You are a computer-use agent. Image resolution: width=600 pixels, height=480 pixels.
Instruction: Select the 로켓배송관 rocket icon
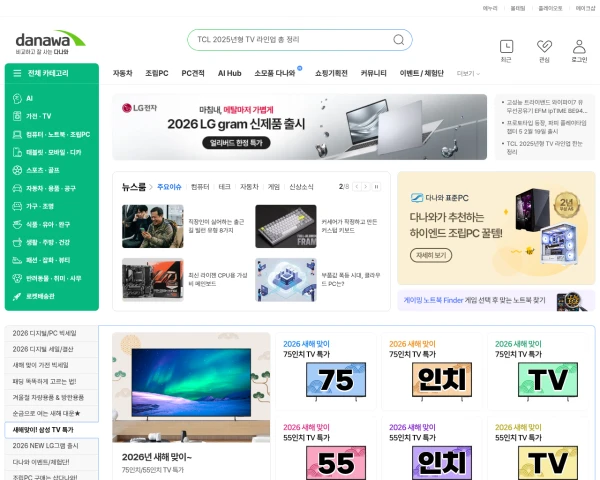tap(17, 296)
